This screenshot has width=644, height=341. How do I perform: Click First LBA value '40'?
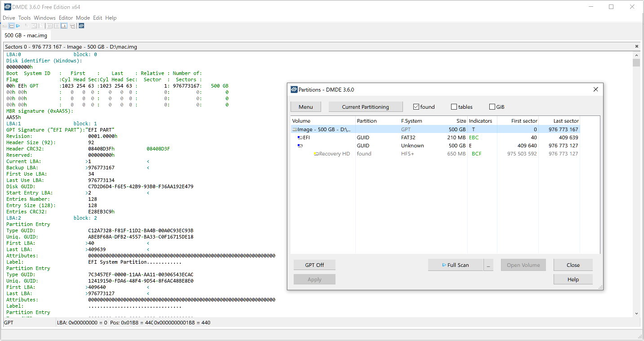(x=91, y=243)
